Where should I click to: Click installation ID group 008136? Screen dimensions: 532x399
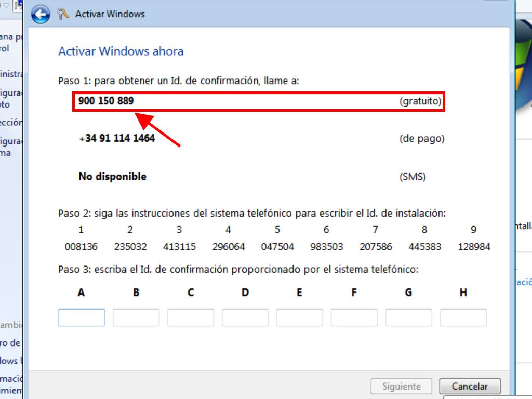(81, 247)
